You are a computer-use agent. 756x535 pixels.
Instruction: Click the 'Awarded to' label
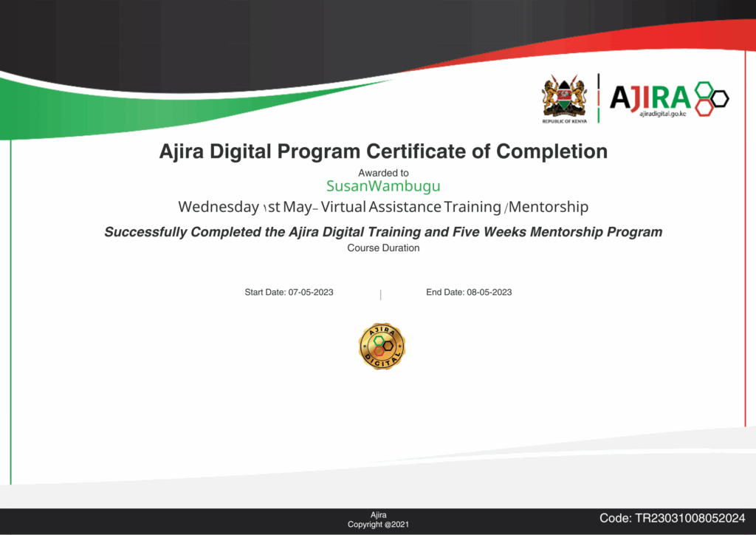(x=383, y=173)
